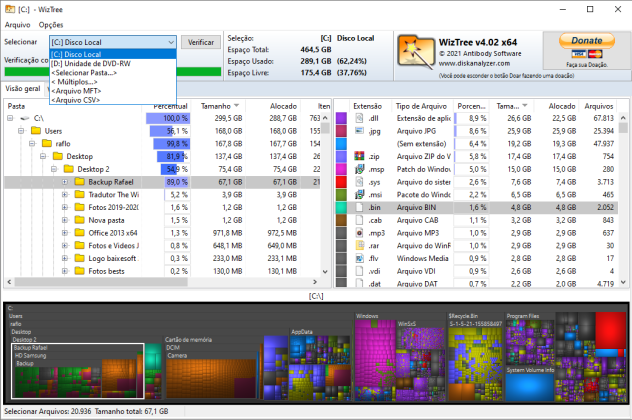Click the Windows Media file type text
The width and height of the screenshot is (632, 420).
[x=422, y=258]
